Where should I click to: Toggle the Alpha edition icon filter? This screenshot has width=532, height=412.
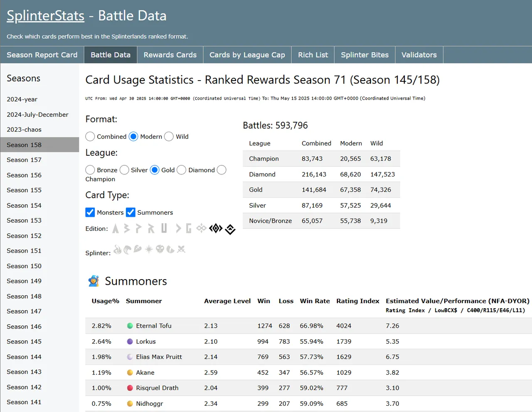click(116, 228)
